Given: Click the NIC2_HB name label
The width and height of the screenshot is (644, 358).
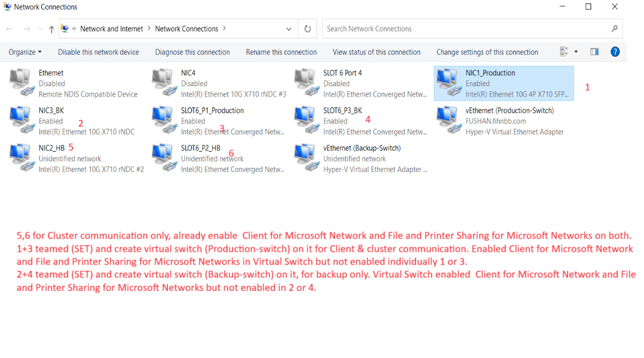Looking at the screenshot, I should 51,148.
